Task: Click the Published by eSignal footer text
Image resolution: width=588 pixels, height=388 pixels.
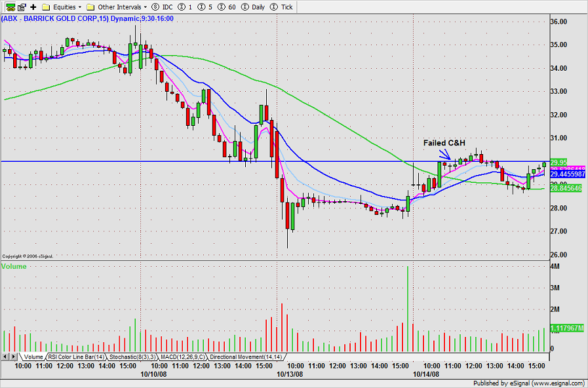Action: (x=528, y=383)
